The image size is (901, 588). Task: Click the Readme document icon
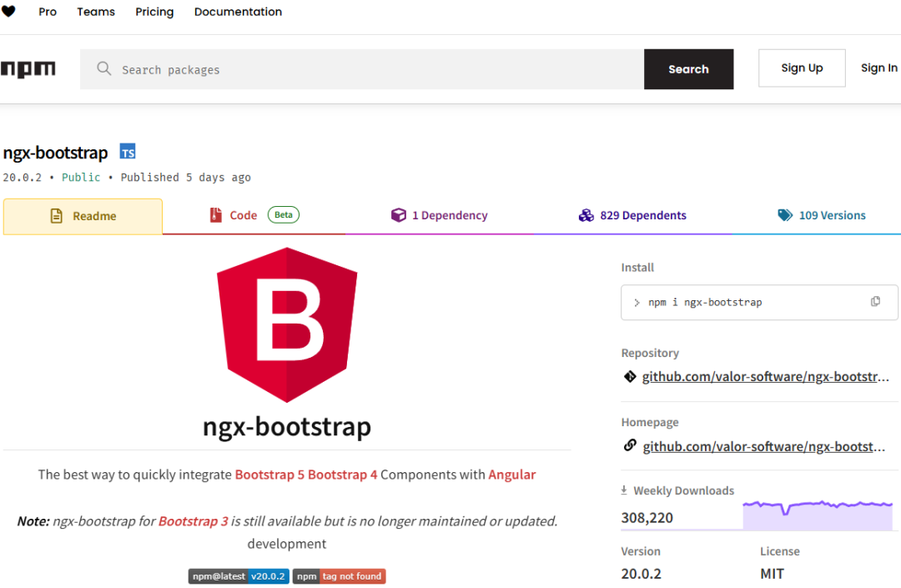point(57,216)
